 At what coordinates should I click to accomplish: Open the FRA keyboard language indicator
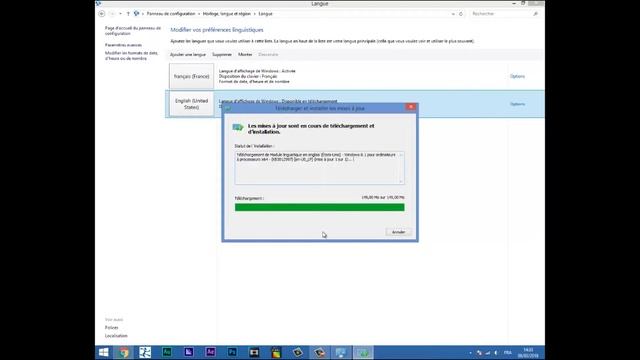click(508, 353)
